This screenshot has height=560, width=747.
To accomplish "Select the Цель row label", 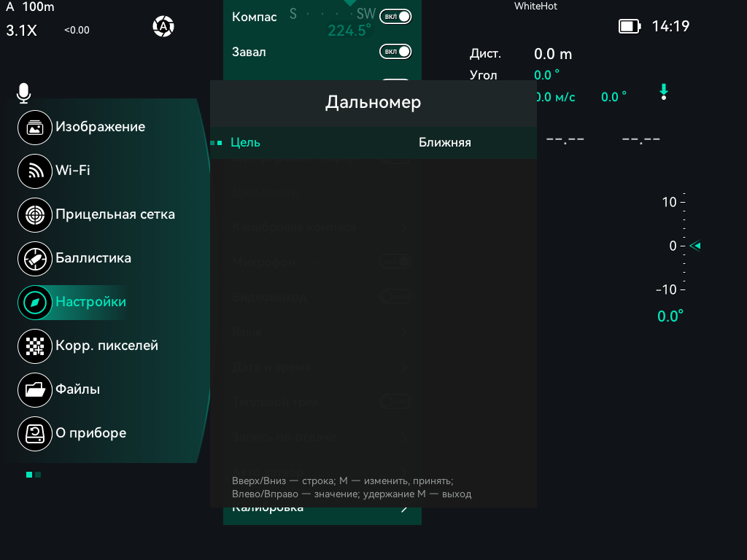I will coord(245,142).
